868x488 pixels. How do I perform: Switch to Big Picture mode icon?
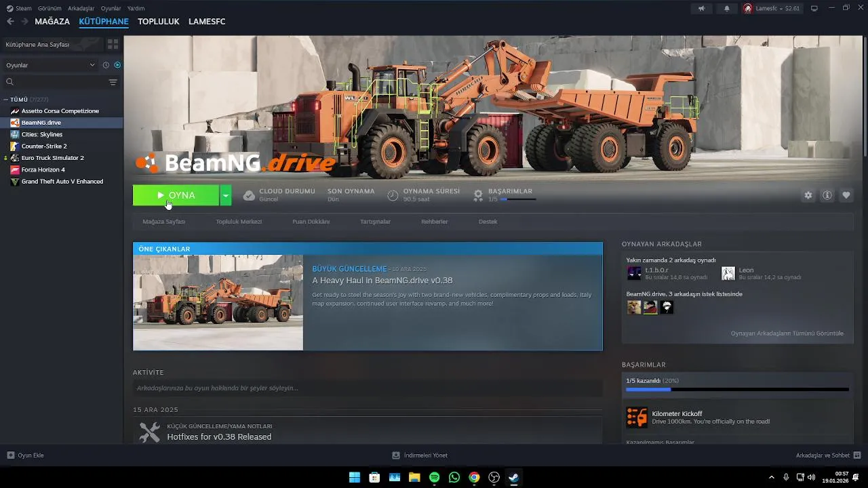[x=814, y=8]
